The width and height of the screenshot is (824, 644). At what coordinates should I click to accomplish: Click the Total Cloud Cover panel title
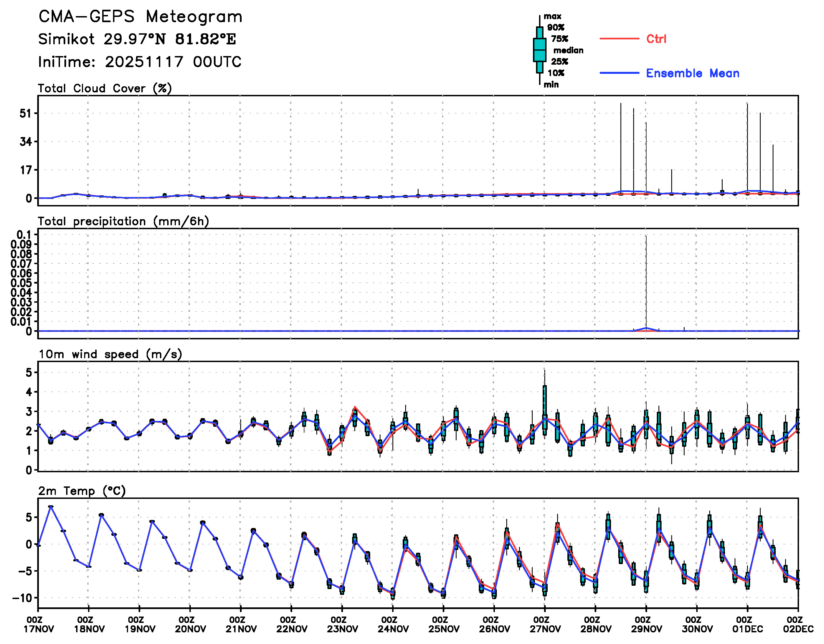[x=105, y=88]
